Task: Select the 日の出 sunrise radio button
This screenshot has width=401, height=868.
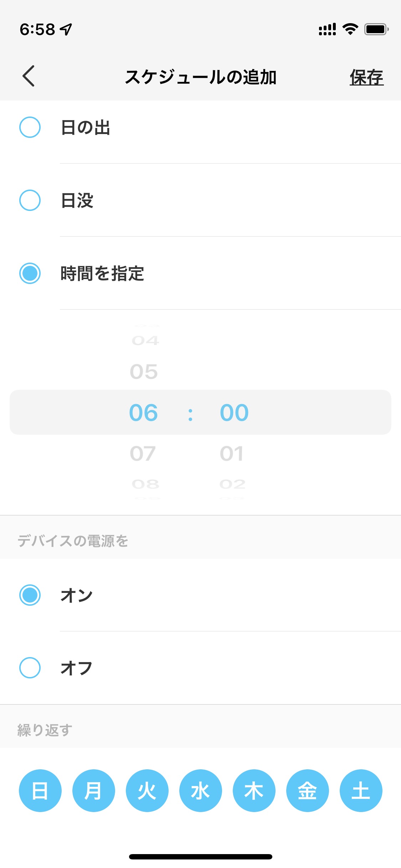Action: pos(30,127)
